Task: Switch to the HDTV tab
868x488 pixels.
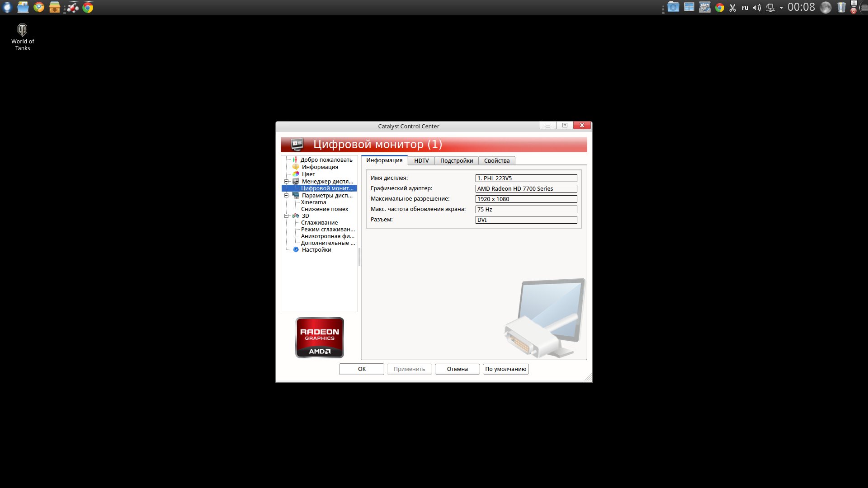Action: tap(421, 160)
